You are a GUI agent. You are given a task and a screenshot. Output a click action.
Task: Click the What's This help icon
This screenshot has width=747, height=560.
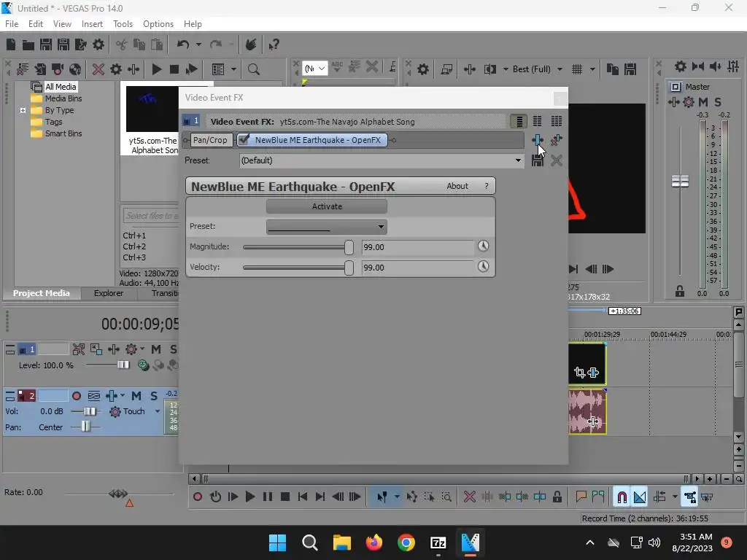(x=274, y=44)
